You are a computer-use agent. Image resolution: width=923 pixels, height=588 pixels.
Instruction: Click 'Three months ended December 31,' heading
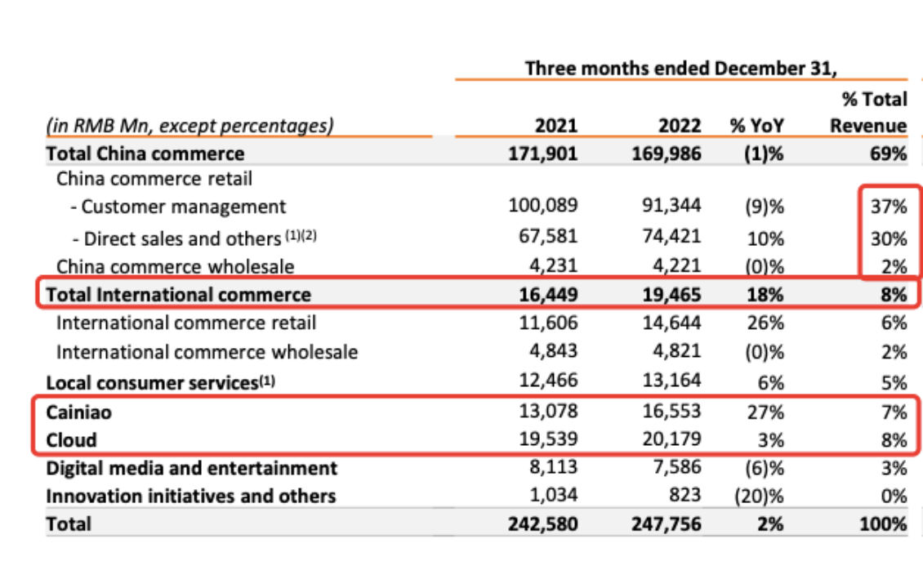tap(681, 68)
